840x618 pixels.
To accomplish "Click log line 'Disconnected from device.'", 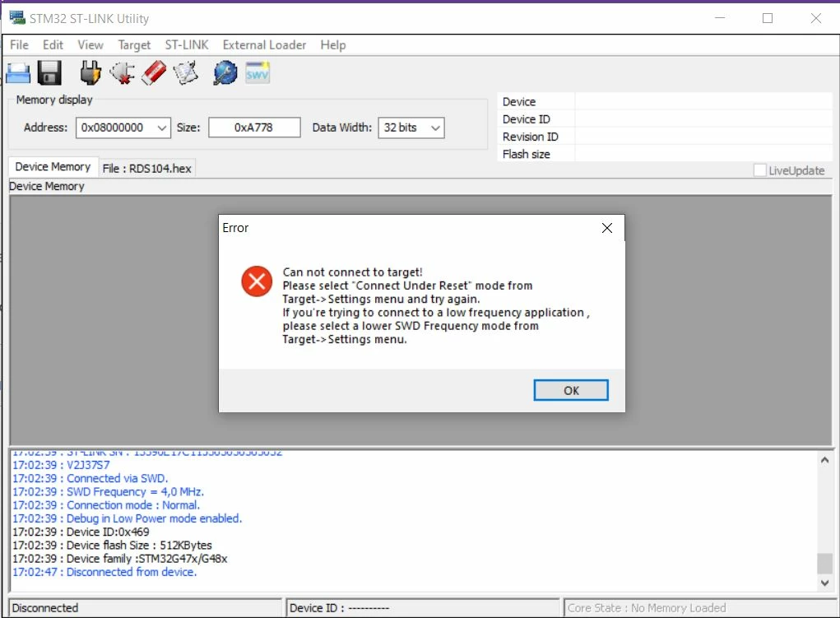I will click(x=104, y=572).
